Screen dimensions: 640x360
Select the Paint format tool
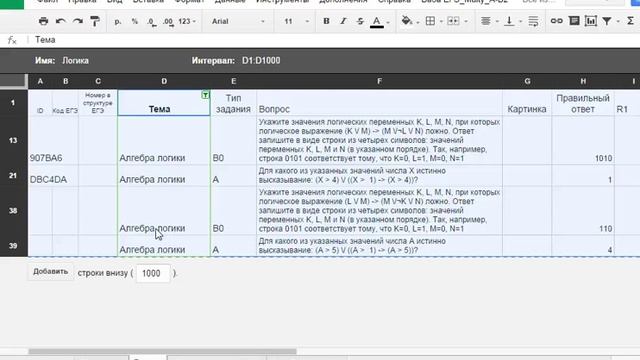coord(95,21)
